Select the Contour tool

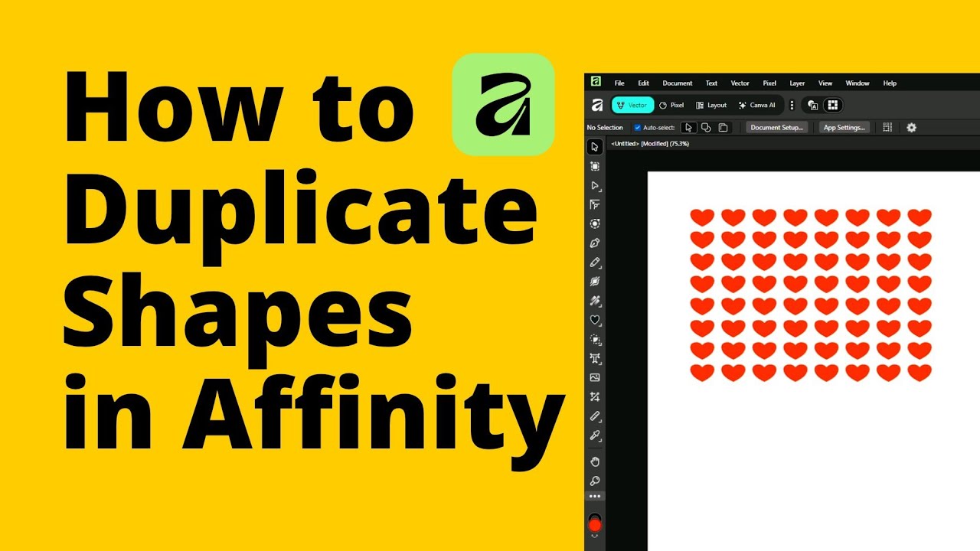[x=595, y=223]
